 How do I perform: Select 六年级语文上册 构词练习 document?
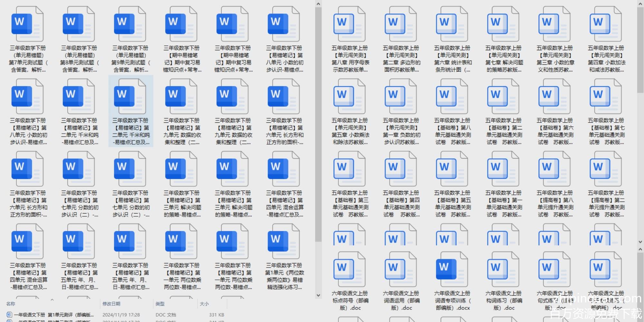(504, 281)
